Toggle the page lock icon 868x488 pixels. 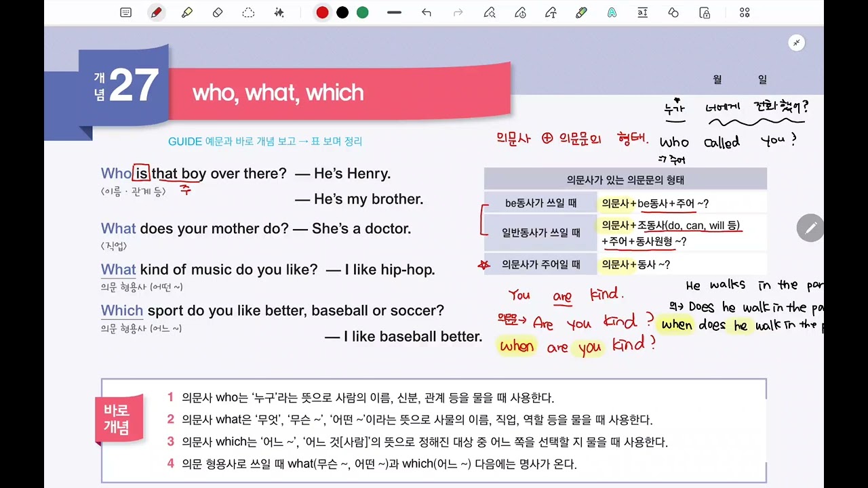tap(705, 12)
